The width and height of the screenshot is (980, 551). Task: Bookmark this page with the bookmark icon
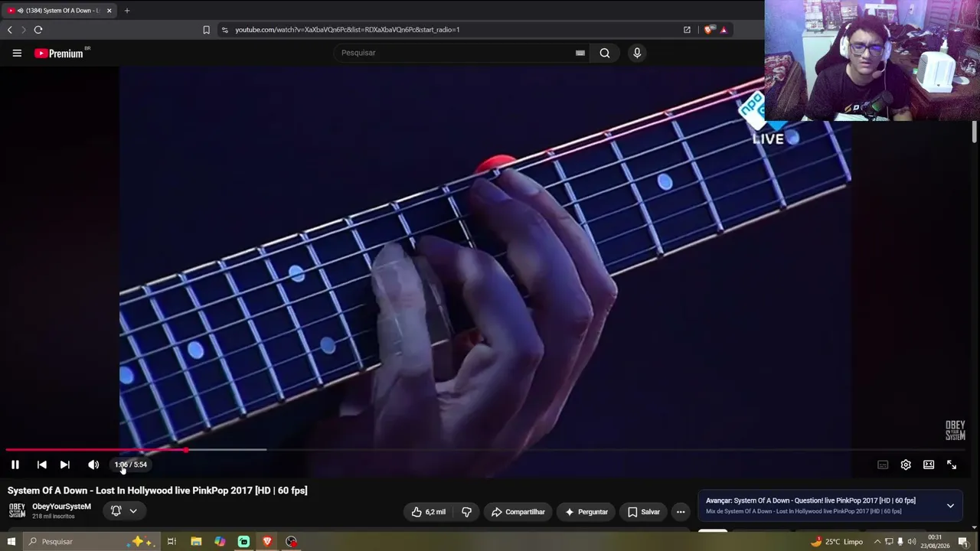[x=206, y=30]
